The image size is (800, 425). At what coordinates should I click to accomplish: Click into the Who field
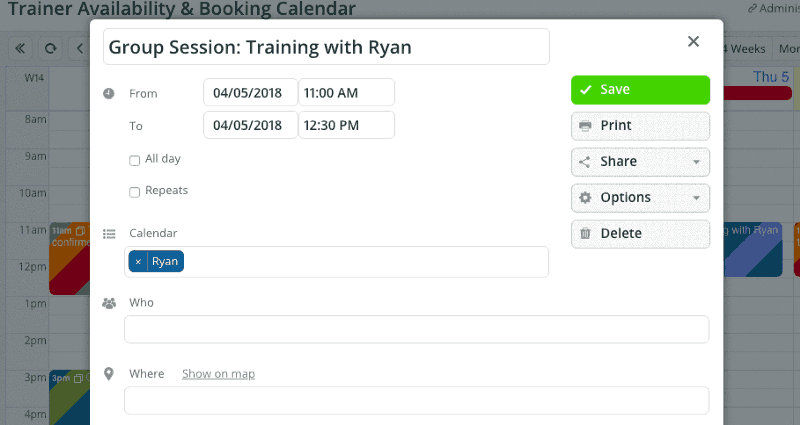point(416,329)
